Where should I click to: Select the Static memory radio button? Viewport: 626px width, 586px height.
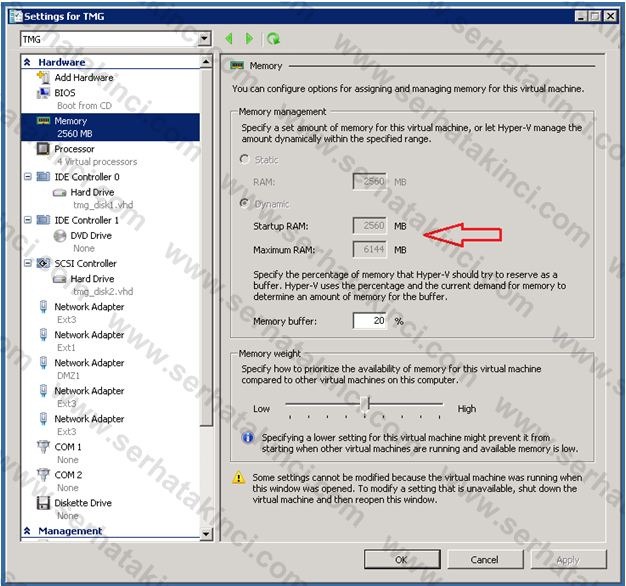coord(244,159)
